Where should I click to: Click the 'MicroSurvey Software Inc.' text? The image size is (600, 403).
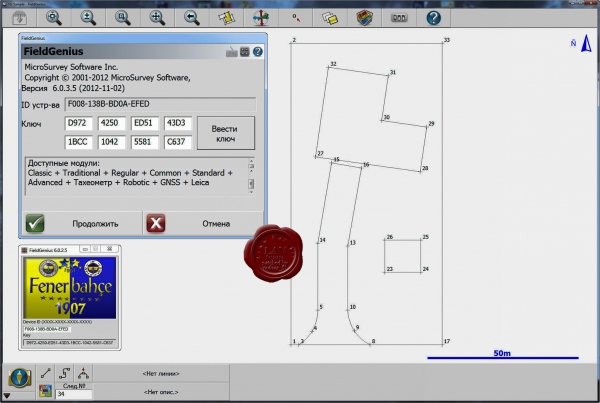point(71,67)
